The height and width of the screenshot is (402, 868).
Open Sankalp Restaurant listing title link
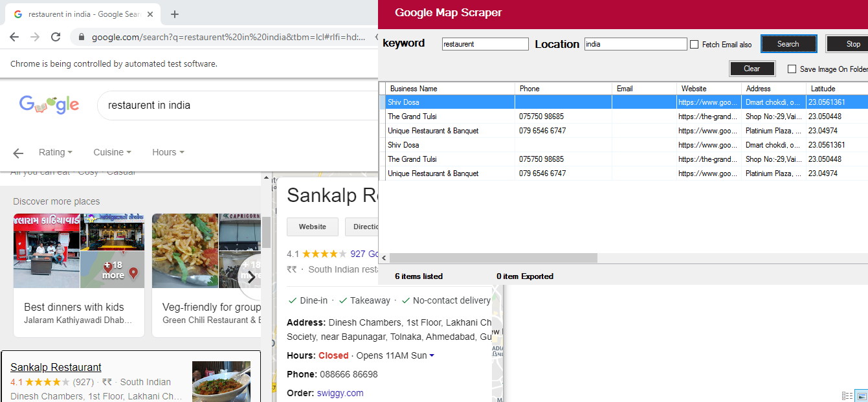coord(56,367)
